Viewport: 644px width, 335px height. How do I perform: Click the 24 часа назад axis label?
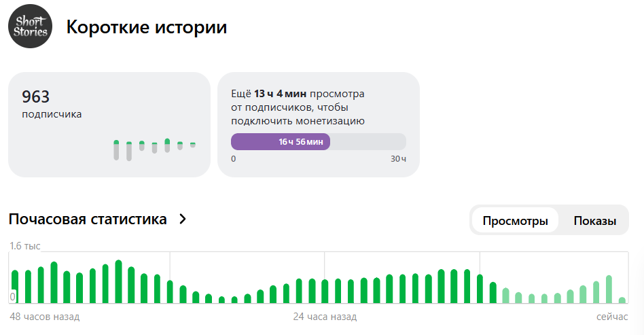[x=325, y=317]
